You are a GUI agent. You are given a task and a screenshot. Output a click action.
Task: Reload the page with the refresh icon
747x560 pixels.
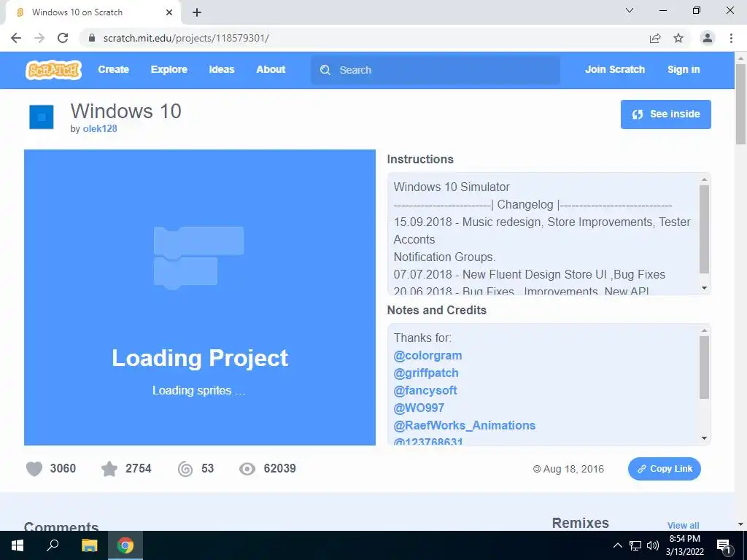(x=63, y=38)
